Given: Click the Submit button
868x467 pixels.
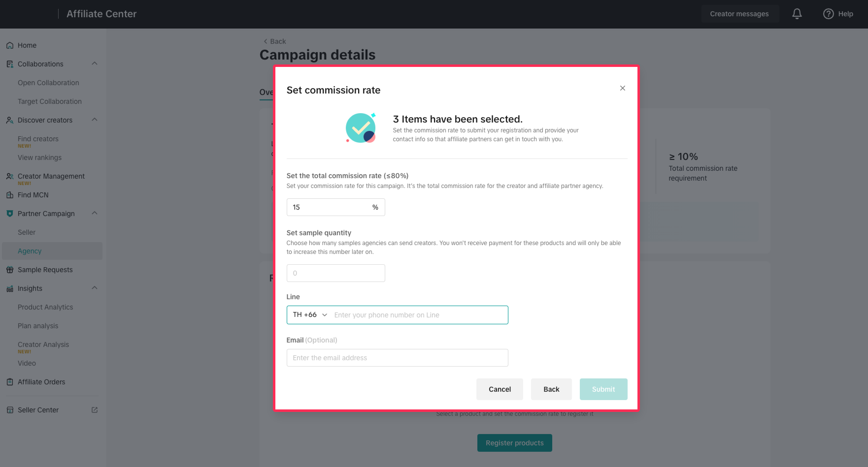Looking at the screenshot, I should pos(603,389).
